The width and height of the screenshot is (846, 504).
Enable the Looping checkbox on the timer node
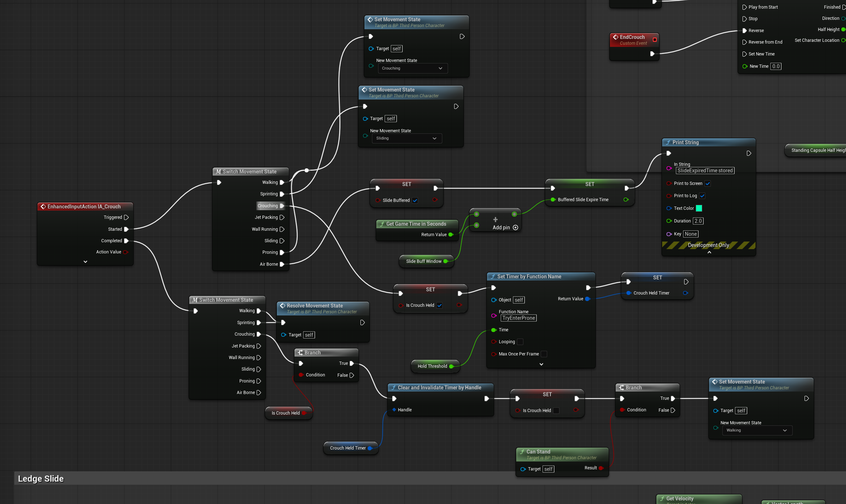[x=520, y=342]
